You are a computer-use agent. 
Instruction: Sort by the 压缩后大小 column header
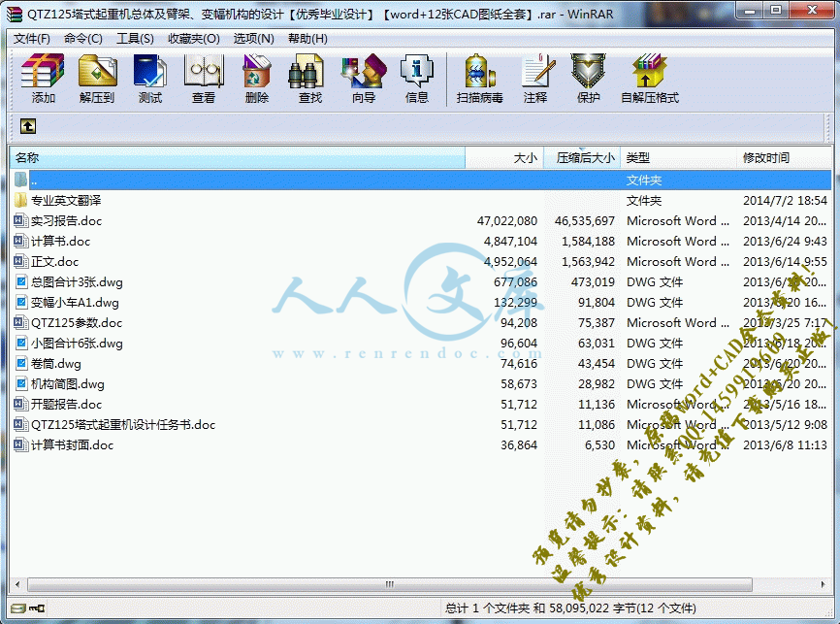(582, 157)
